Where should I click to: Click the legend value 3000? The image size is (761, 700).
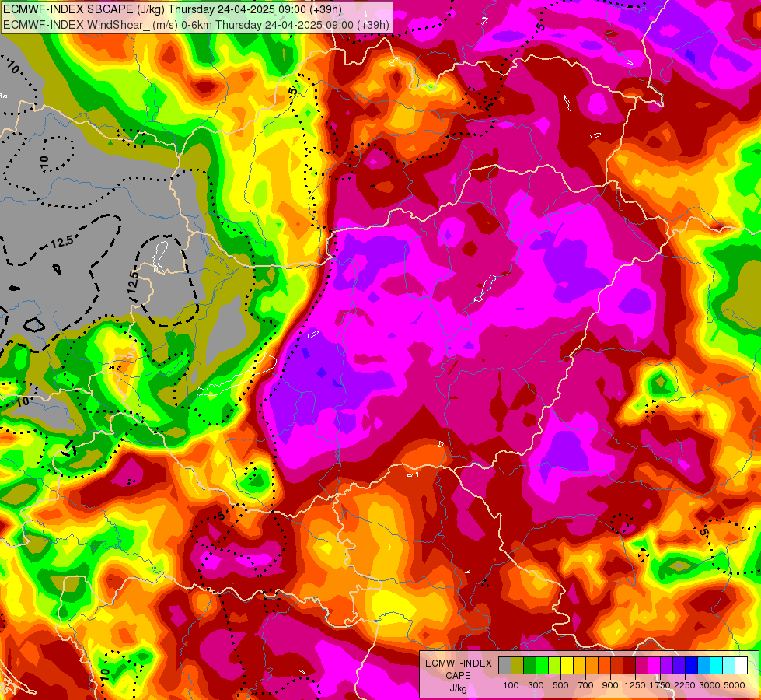pos(710,685)
